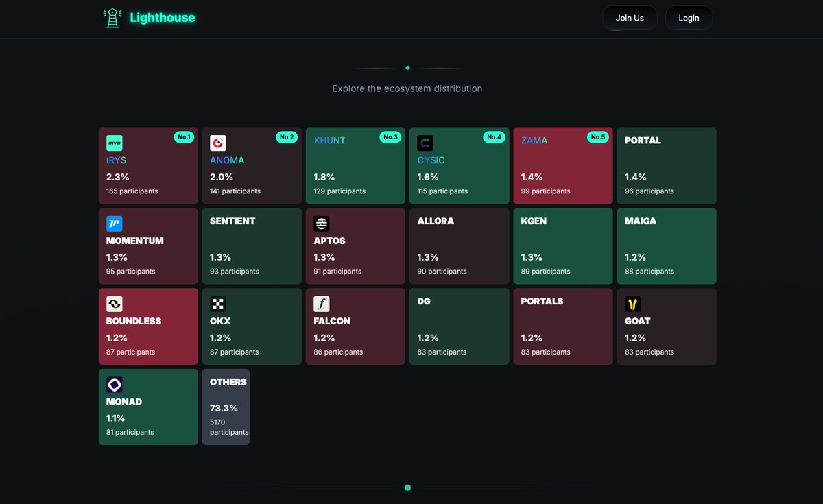
Task: Open the OTHERS card title
Action: tap(228, 382)
